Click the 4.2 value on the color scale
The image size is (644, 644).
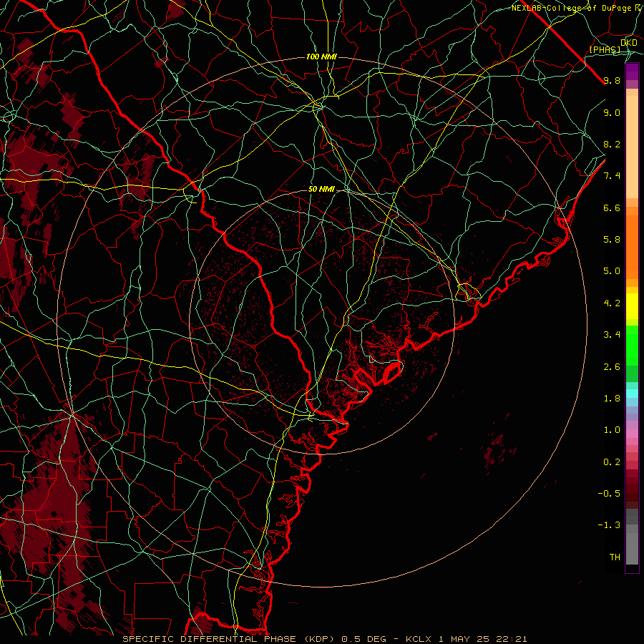point(612,303)
